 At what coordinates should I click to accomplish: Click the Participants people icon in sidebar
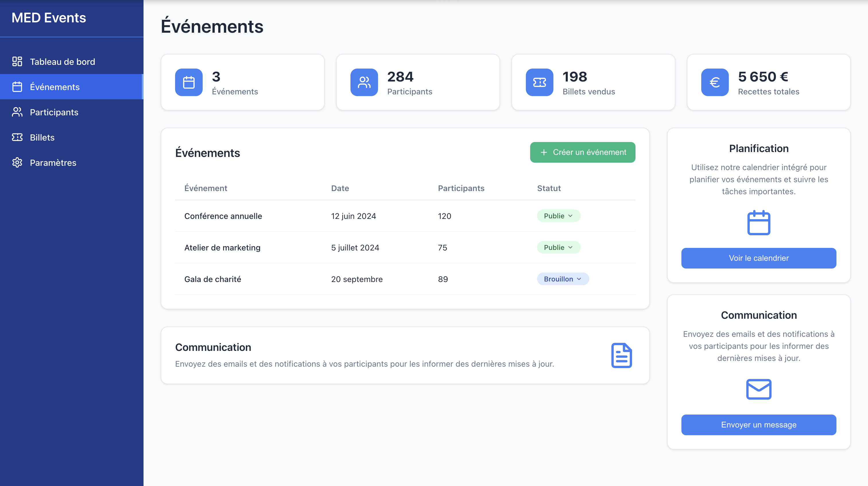click(17, 112)
